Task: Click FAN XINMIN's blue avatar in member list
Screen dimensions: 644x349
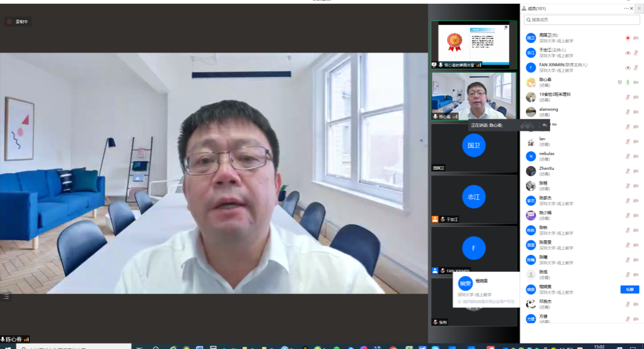Action: pyautogui.click(x=531, y=67)
